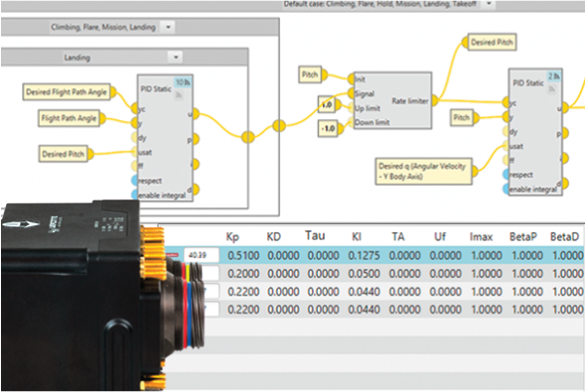Click the usat input port of right PID Static

[507, 146]
